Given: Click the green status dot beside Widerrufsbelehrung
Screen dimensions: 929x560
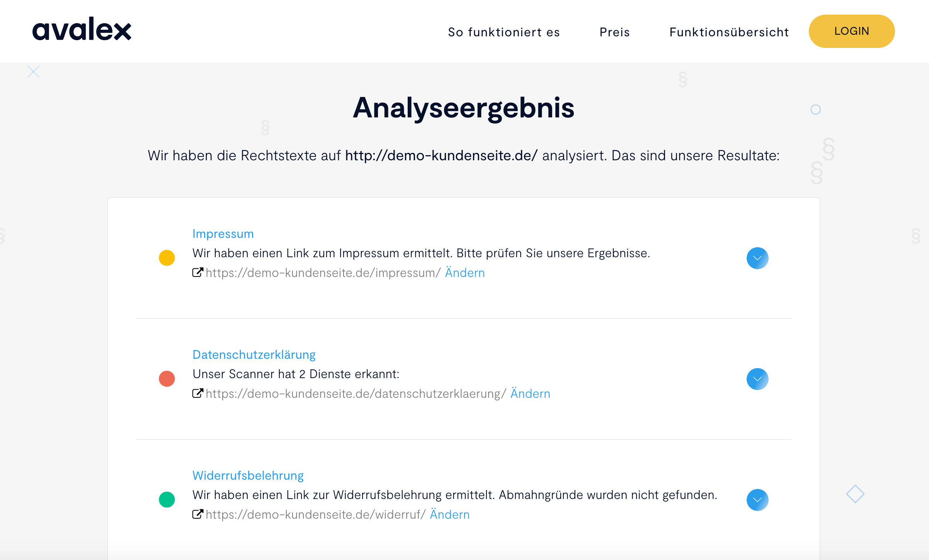Looking at the screenshot, I should [x=167, y=499].
